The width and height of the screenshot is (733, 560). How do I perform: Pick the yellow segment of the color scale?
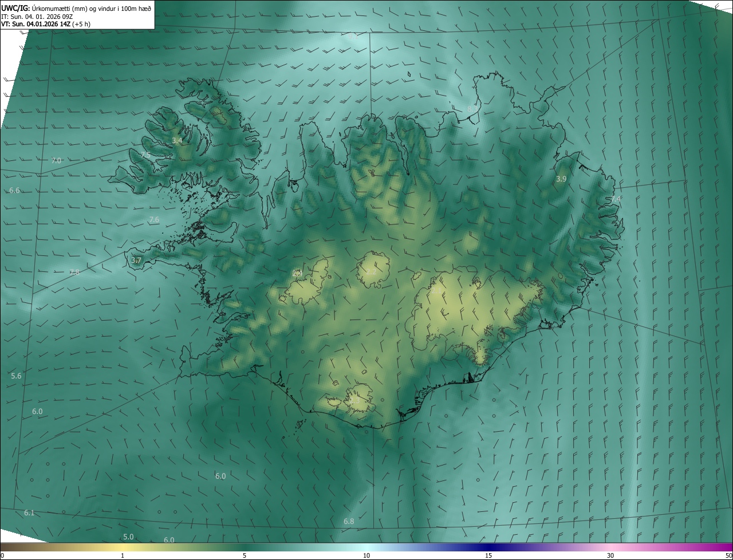click(123, 547)
